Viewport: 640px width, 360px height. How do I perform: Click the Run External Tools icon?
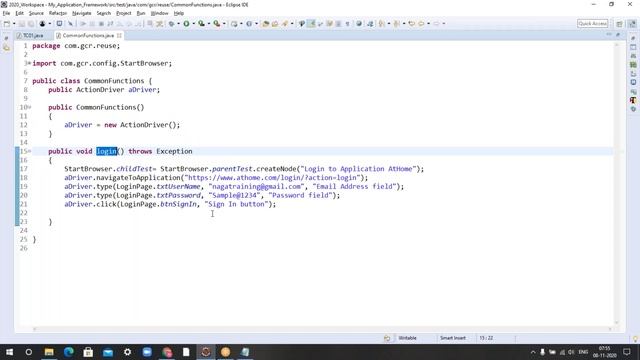(x=217, y=24)
